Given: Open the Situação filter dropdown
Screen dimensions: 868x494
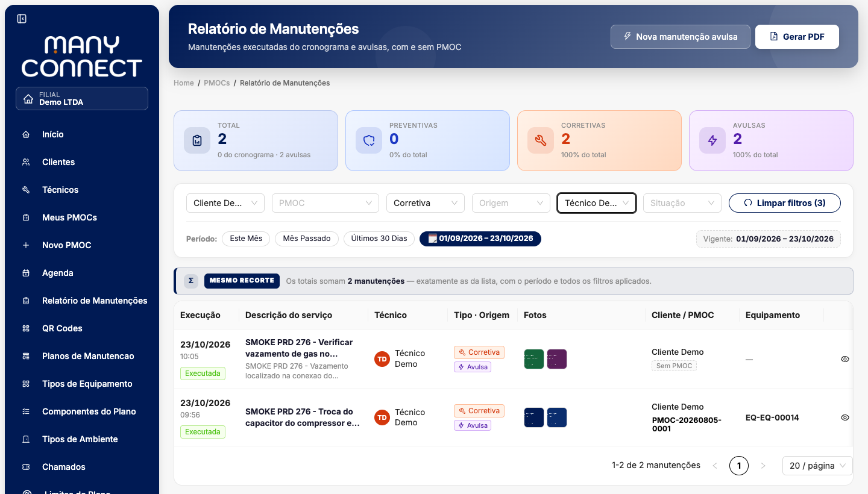Looking at the screenshot, I should click(682, 203).
